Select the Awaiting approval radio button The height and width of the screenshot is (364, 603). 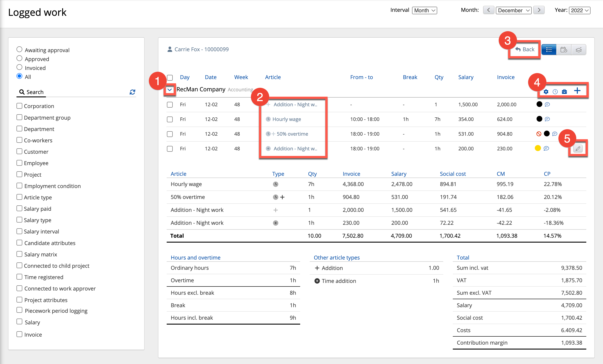coord(19,49)
